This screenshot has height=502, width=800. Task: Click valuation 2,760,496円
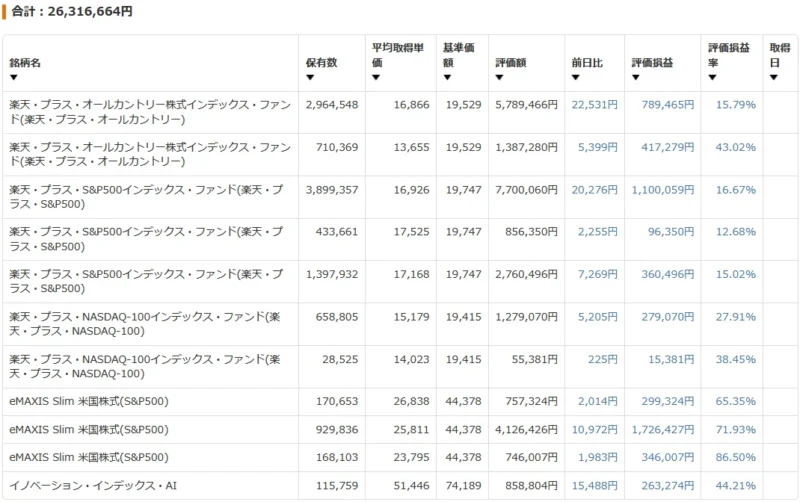(x=526, y=274)
